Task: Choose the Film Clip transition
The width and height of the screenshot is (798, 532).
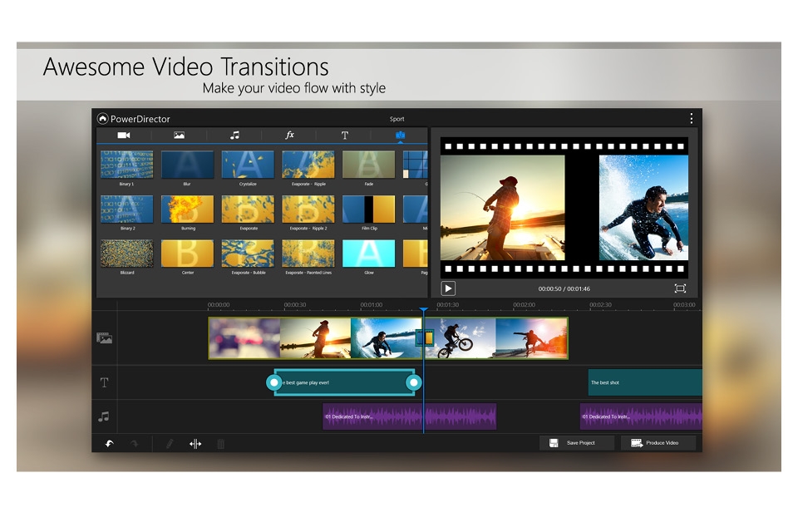Action: (368, 209)
